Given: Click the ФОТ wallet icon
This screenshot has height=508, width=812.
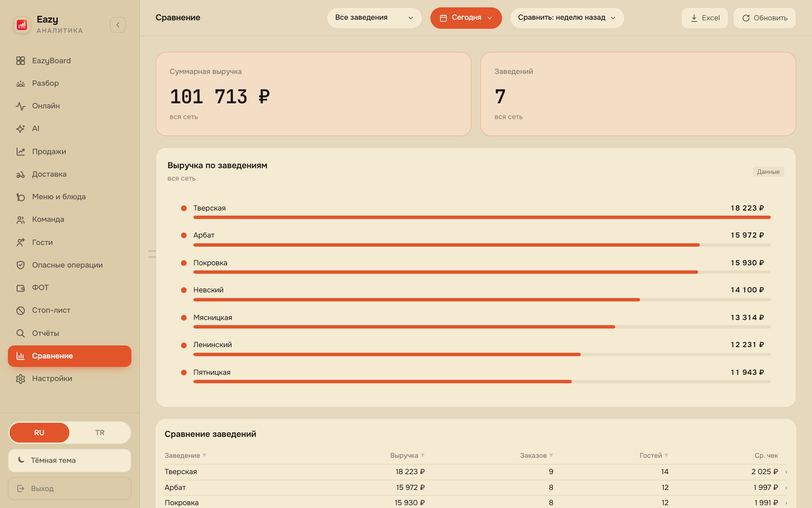Looking at the screenshot, I should click(x=21, y=288).
